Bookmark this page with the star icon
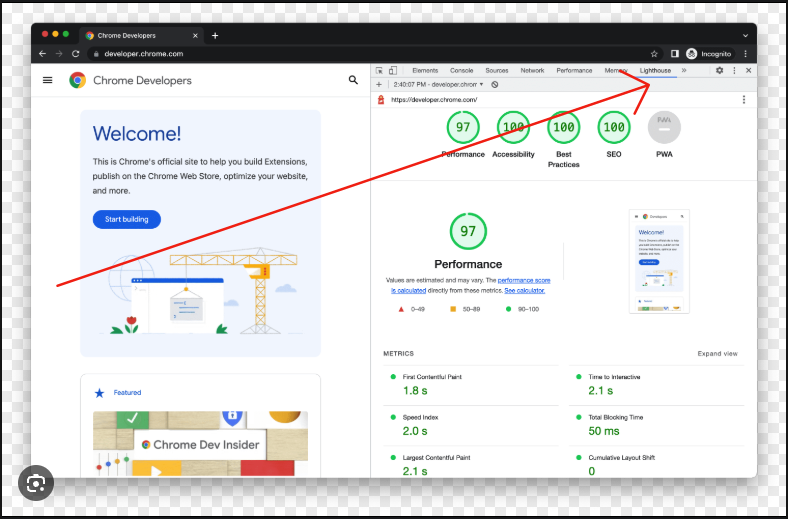788x519 pixels. (x=654, y=54)
